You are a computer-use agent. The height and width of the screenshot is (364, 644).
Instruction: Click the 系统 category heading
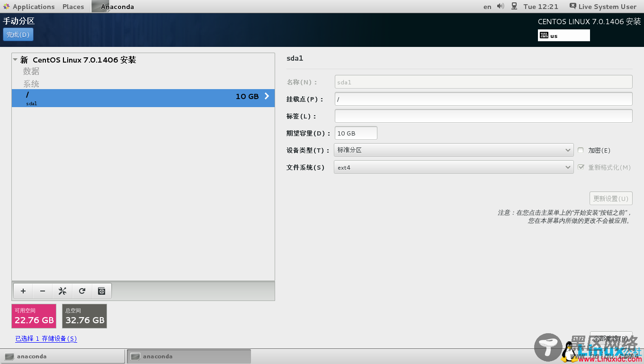(x=31, y=84)
